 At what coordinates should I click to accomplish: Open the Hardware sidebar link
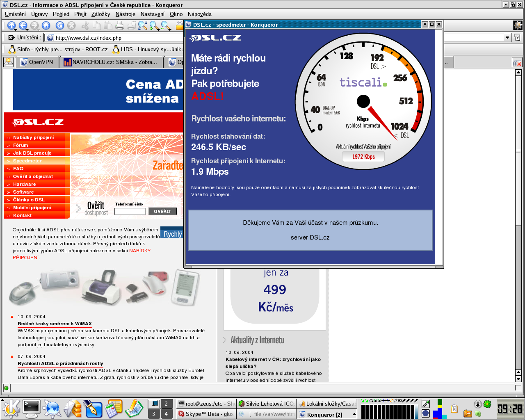click(x=24, y=184)
